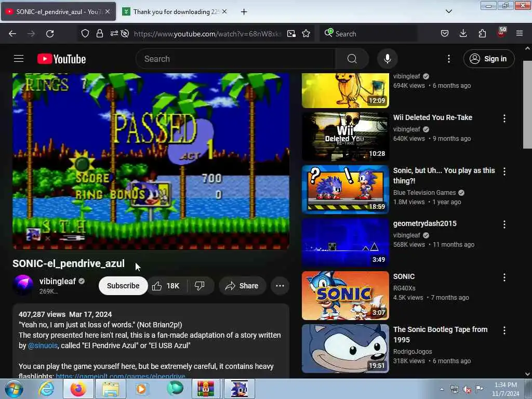Open options for The Sonic Bootleg Tape video
The width and height of the screenshot is (532, 399).
[504, 330]
